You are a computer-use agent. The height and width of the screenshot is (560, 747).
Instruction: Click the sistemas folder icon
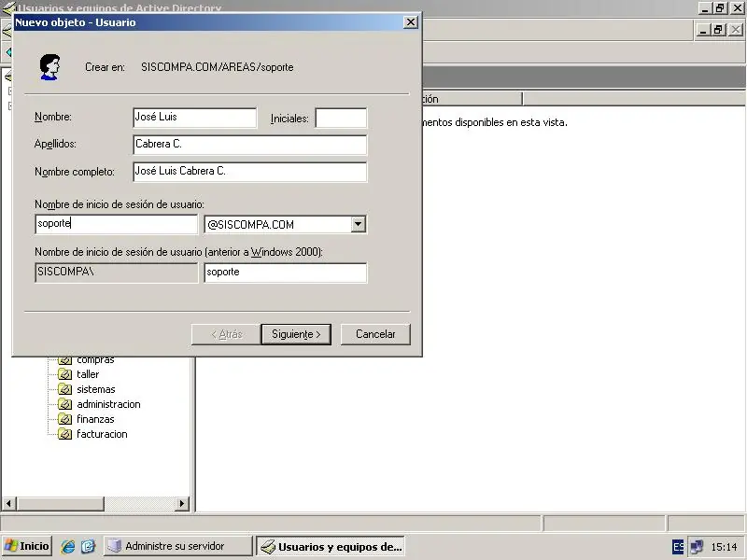click(x=64, y=389)
